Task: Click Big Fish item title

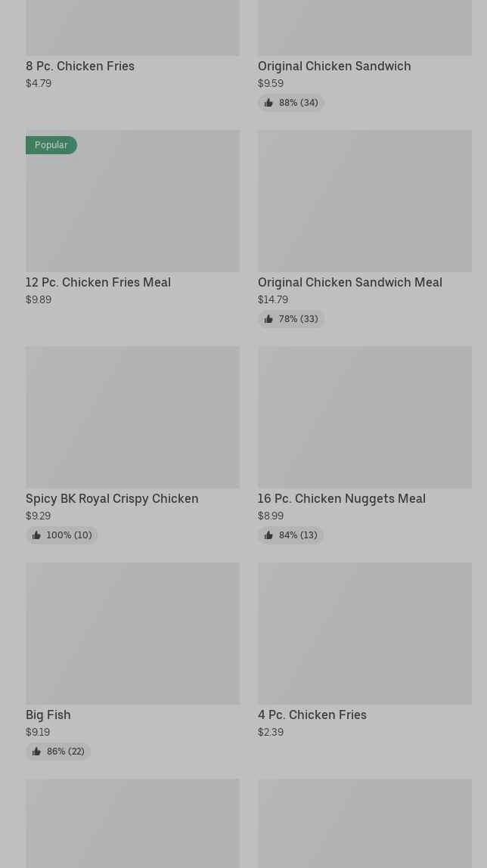Action: (48, 715)
